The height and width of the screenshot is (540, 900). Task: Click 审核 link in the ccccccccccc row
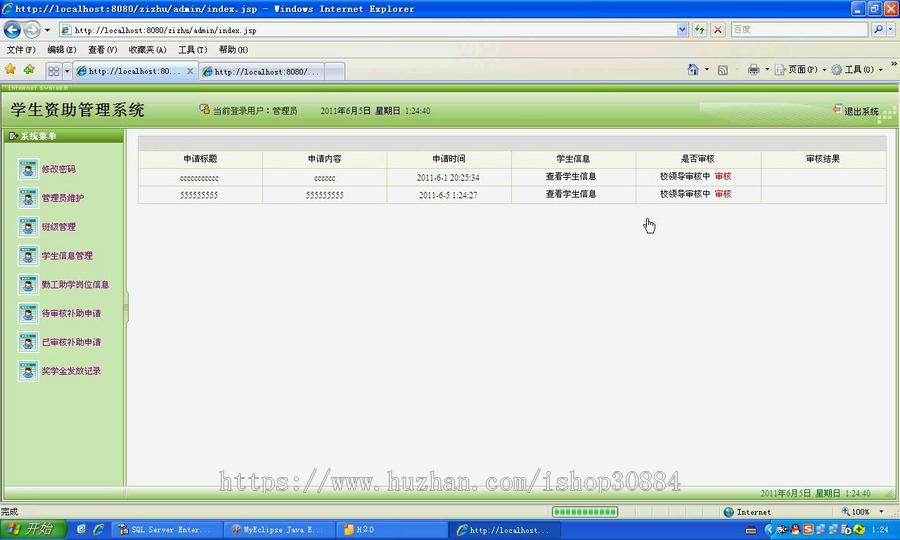[x=723, y=176]
